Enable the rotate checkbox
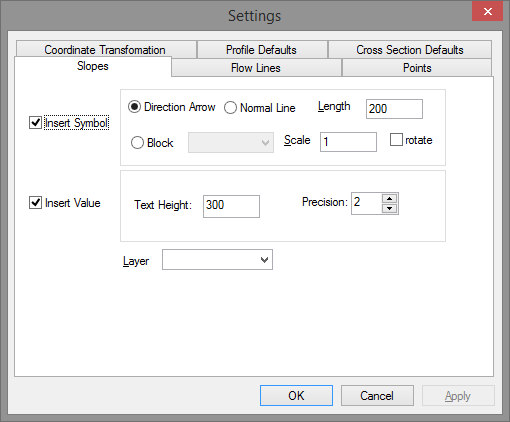Viewport: 510px width, 422px height. [x=396, y=140]
